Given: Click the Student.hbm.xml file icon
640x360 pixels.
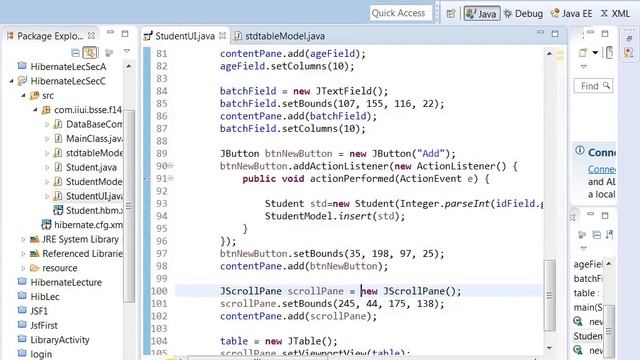Looking at the screenshot, I should 58,210.
